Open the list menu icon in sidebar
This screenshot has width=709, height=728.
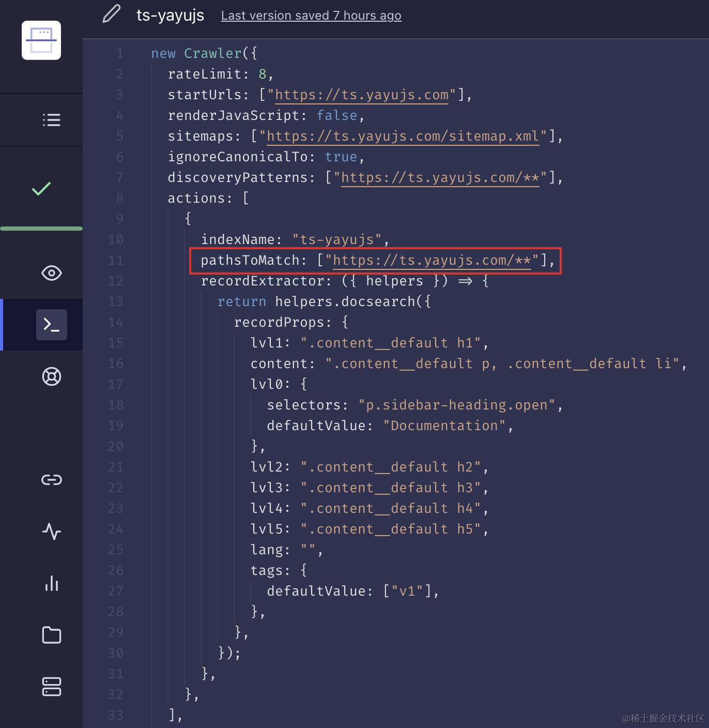51,120
